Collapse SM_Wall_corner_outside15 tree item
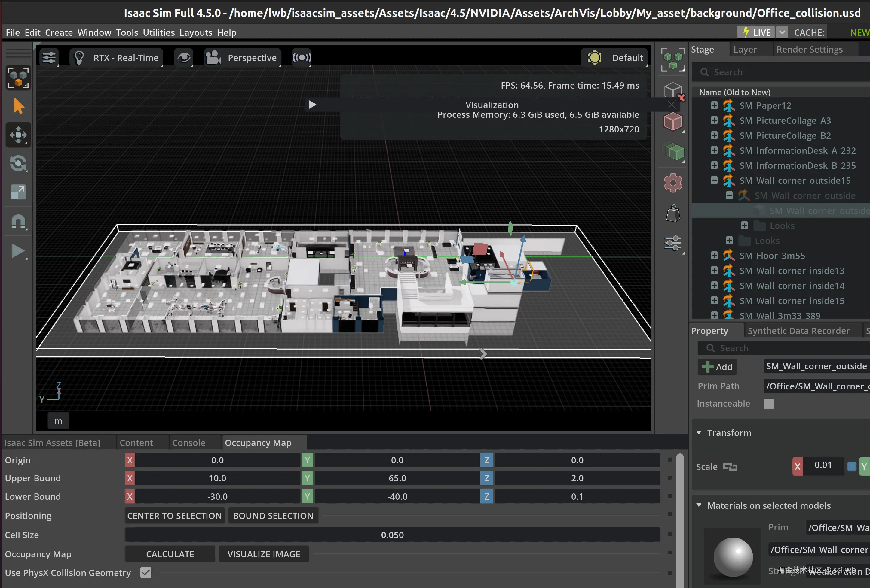This screenshot has width=870, height=588. pos(714,180)
